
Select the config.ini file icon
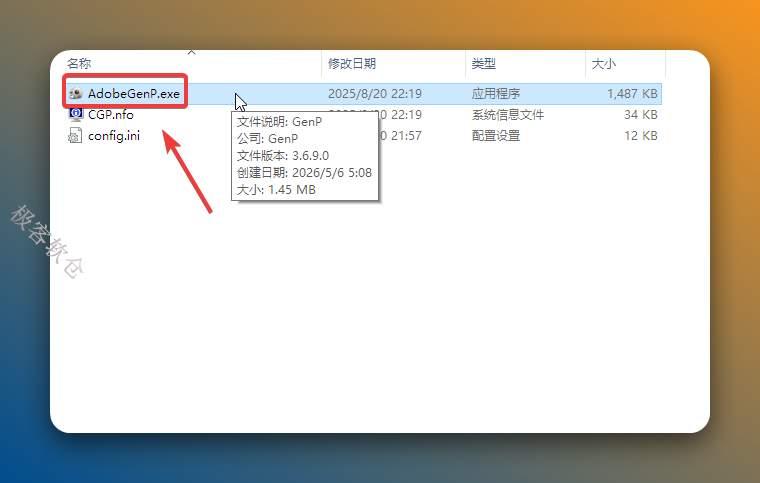pos(76,135)
